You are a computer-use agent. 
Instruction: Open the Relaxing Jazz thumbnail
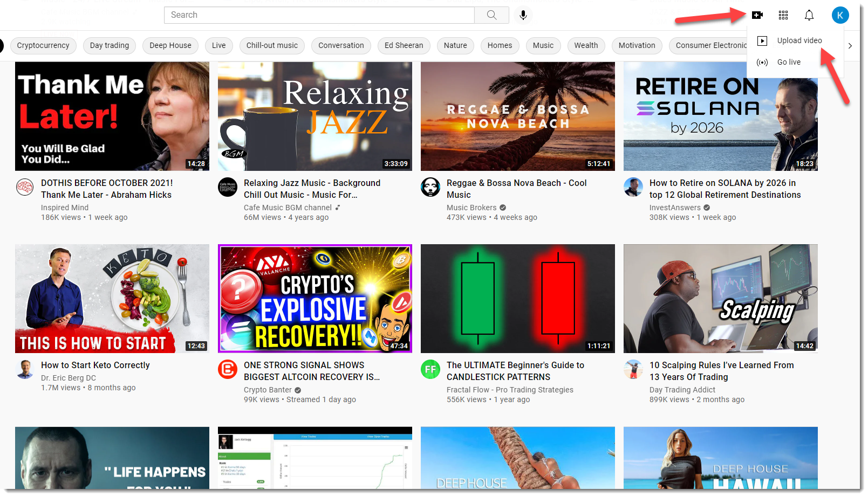coord(315,116)
